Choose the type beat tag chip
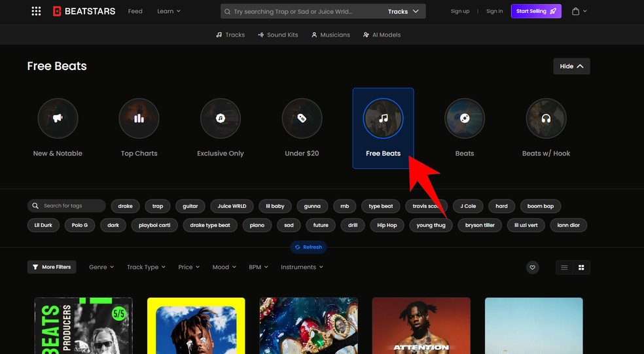Image resolution: width=644 pixels, height=354 pixels. click(x=381, y=206)
